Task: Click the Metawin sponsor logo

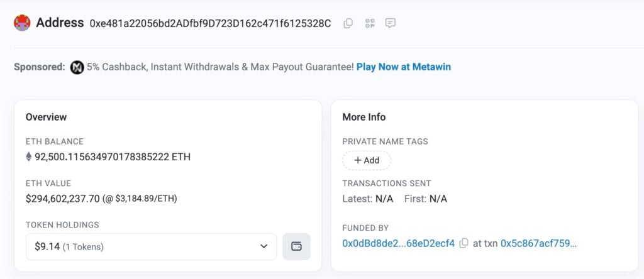Action: pyautogui.click(x=77, y=67)
